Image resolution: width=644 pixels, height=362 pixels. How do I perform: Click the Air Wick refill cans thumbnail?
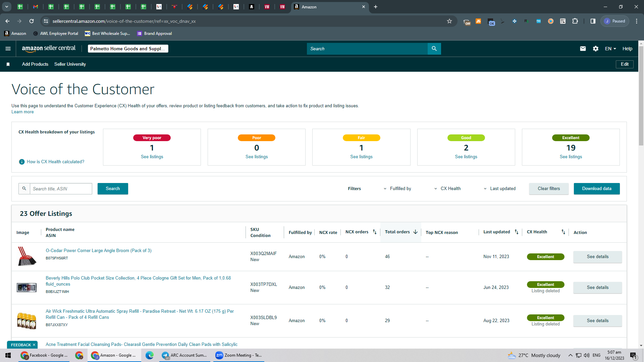27,321
